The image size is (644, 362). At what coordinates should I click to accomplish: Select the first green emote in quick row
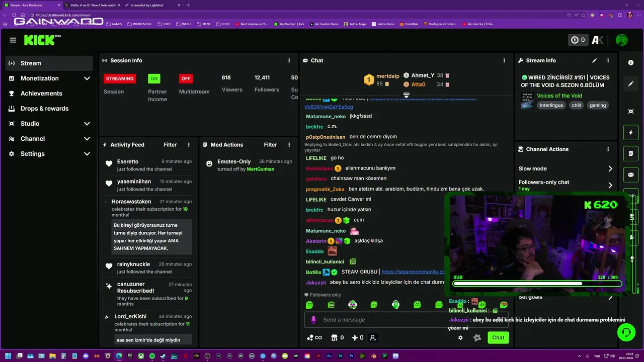pyautogui.click(x=309, y=305)
